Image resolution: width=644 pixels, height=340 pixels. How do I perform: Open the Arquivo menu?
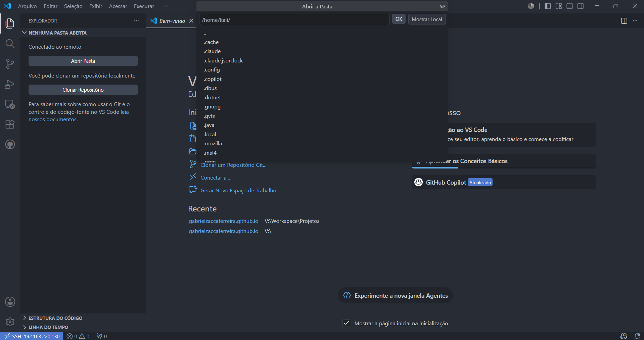click(x=27, y=6)
